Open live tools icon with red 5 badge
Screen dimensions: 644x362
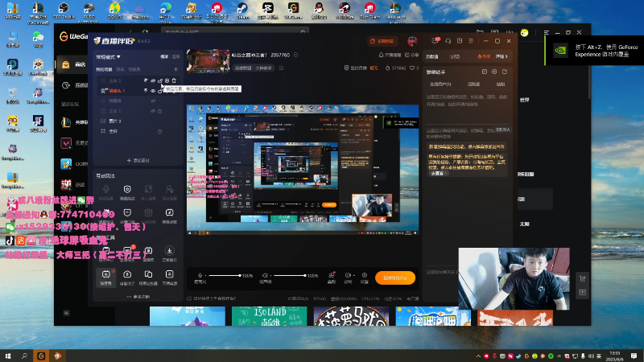[x=127, y=253]
